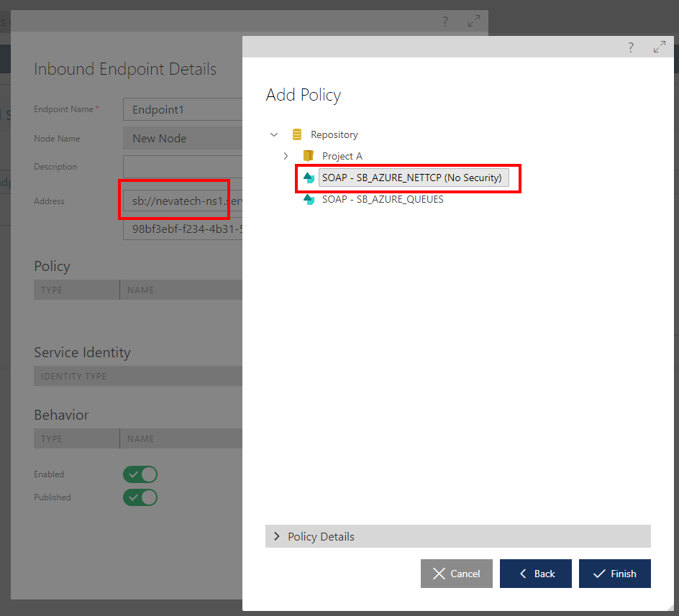Click the help icon in Add Policy dialog
679x616 pixels.
point(631,47)
